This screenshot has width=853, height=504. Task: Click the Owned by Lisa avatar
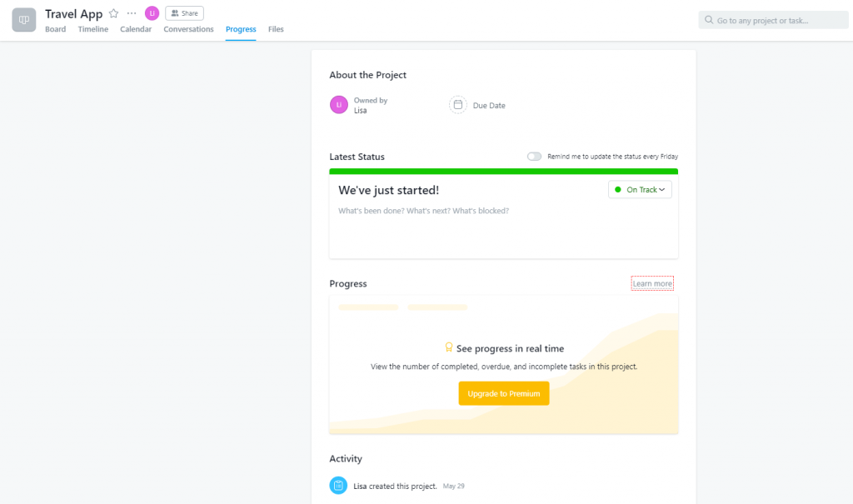(x=338, y=105)
